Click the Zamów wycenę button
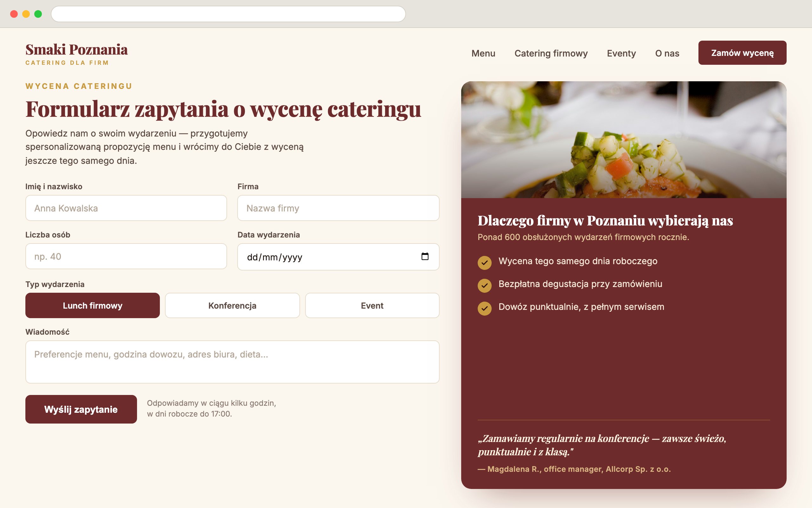This screenshot has width=812, height=508. [x=742, y=53]
